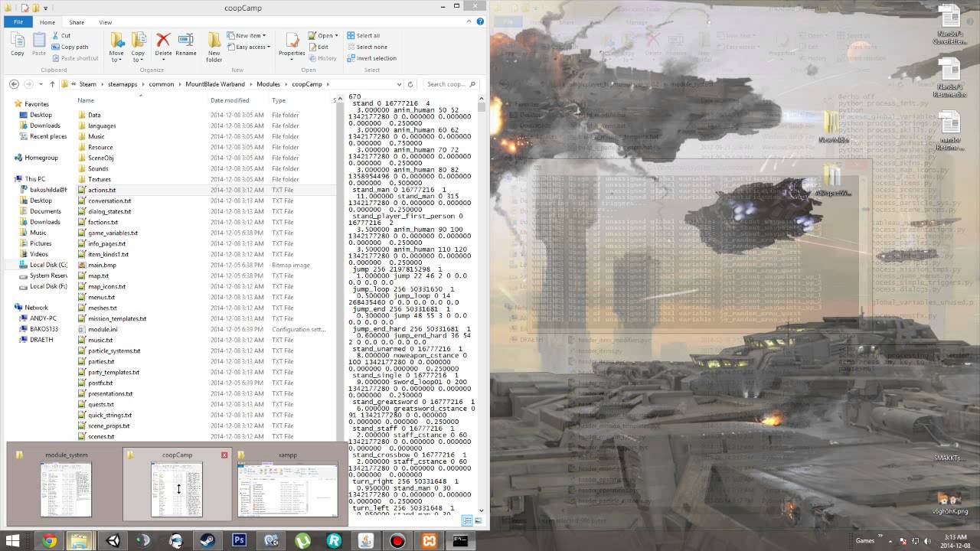
Task: Select ANDY-PC under Network
Action: point(38,318)
